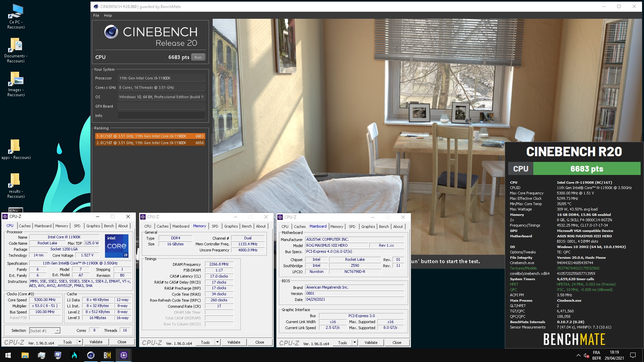
Task: Expand Tools dropdown arrow in Memory CPU-Z window
Action: coord(217,342)
